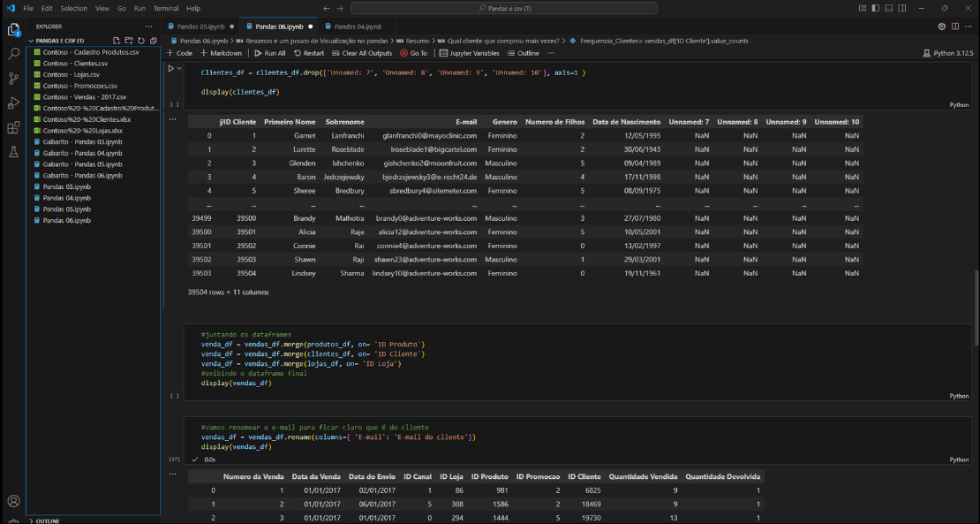Go back with the navigation arrow
The image size is (980, 524).
tap(327, 8)
